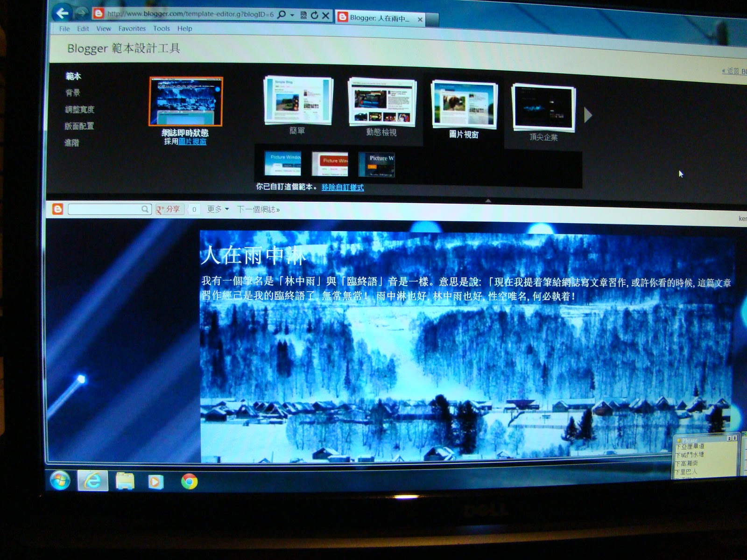The width and height of the screenshot is (747, 560).
Task: Select 範本 in the left sidebar
Action: click(73, 76)
